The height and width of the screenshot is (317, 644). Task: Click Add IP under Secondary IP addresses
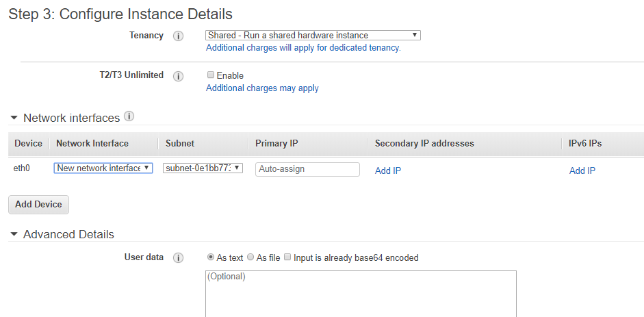coord(388,170)
